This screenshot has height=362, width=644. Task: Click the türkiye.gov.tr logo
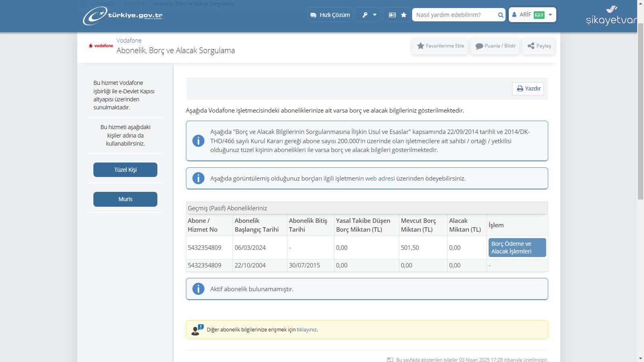tap(123, 16)
